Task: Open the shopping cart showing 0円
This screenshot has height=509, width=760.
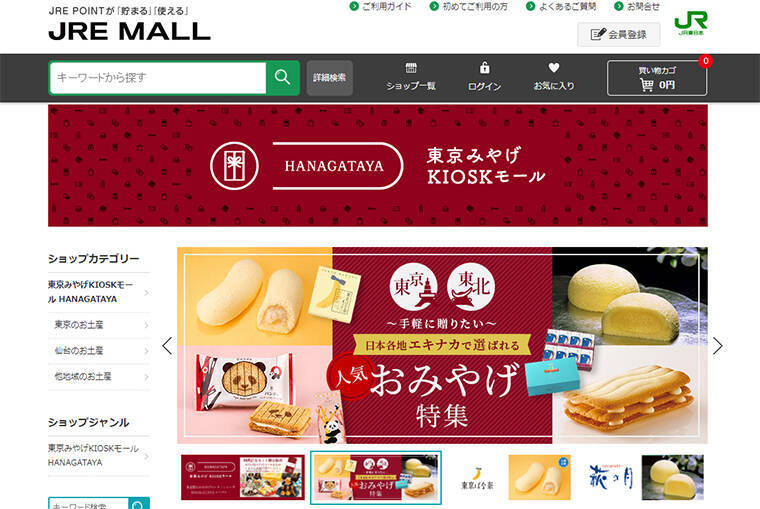Action: point(657,78)
